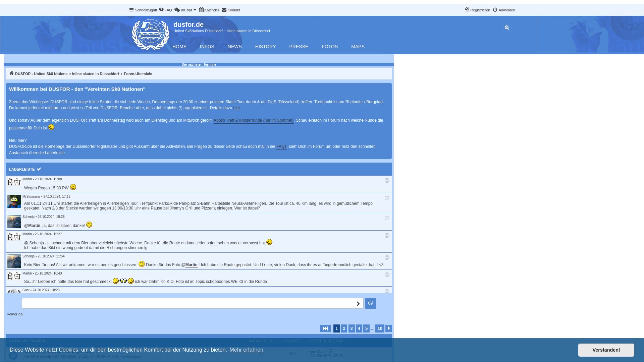Click the Die nächsten Termine bar
This screenshot has height=362, width=644.
click(199, 64)
